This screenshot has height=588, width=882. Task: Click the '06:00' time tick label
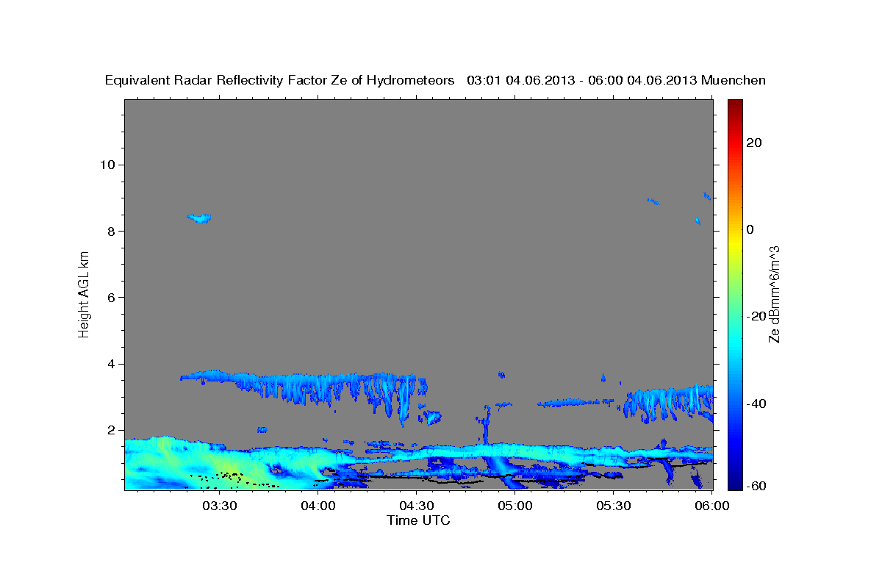[712, 506]
